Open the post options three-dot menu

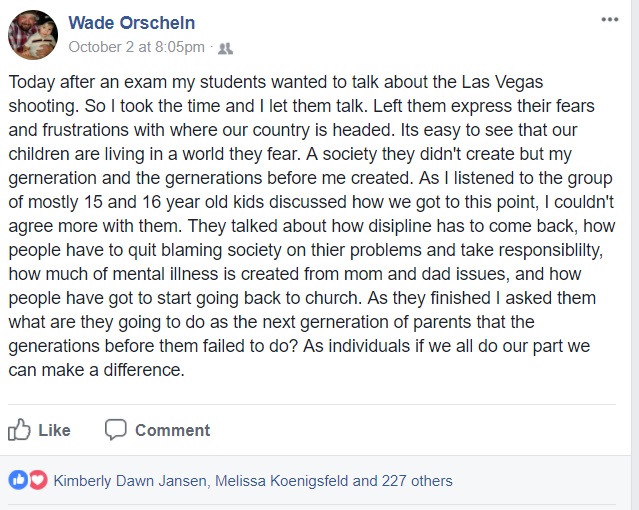[x=609, y=20]
